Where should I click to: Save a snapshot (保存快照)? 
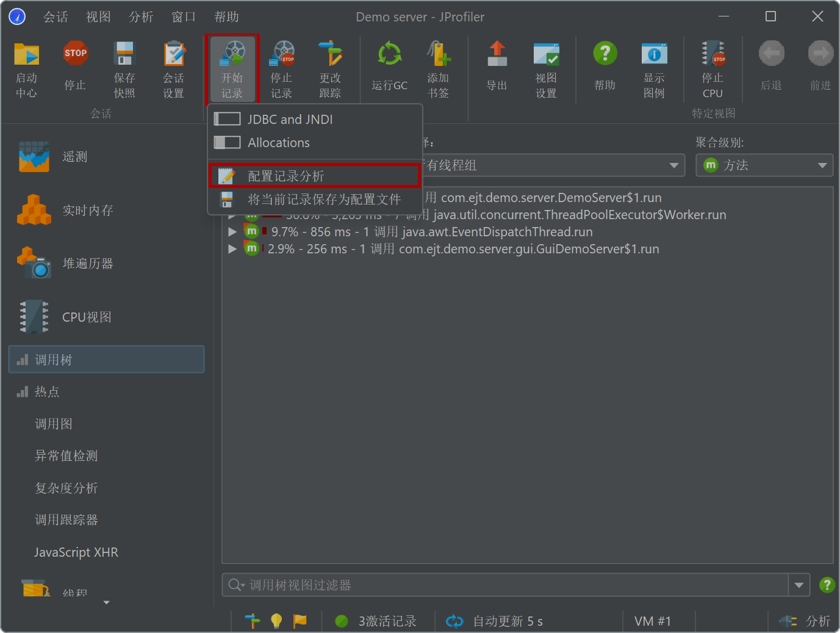click(124, 70)
